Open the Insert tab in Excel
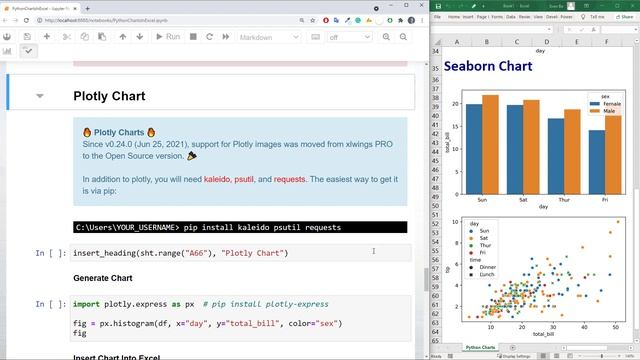The width and height of the screenshot is (640, 360). pos(468,17)
